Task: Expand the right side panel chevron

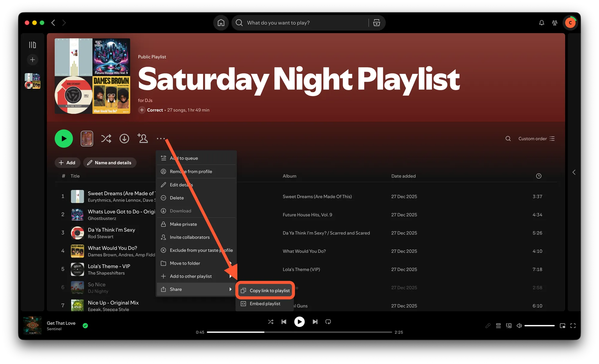Action: (574, 172)
